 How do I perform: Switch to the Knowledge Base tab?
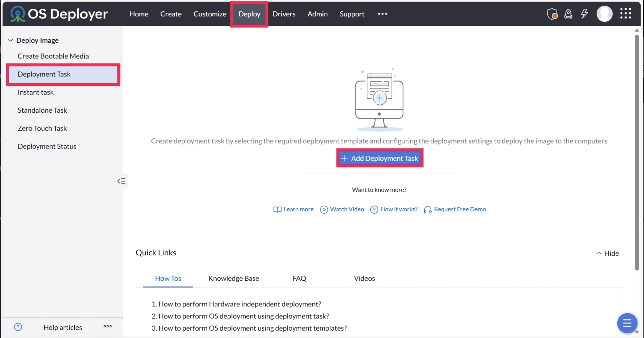click(x=233, y=278)
